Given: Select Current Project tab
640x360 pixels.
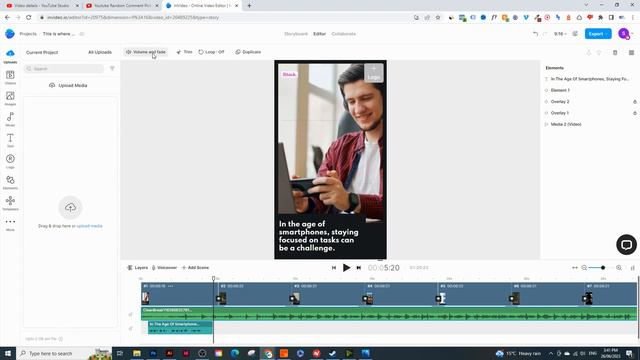Looking at the screenshot, I should click(42, 53).
